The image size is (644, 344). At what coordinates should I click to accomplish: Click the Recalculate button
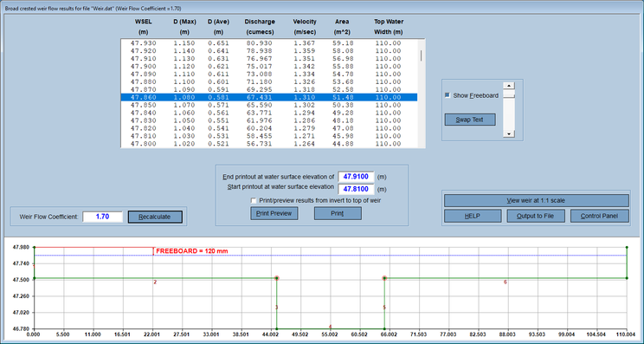click(155, 217)
